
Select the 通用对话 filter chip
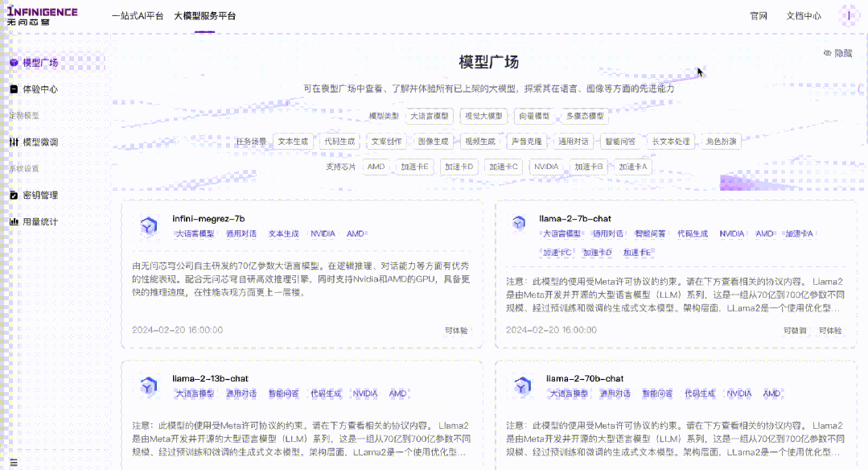(574, 142)
